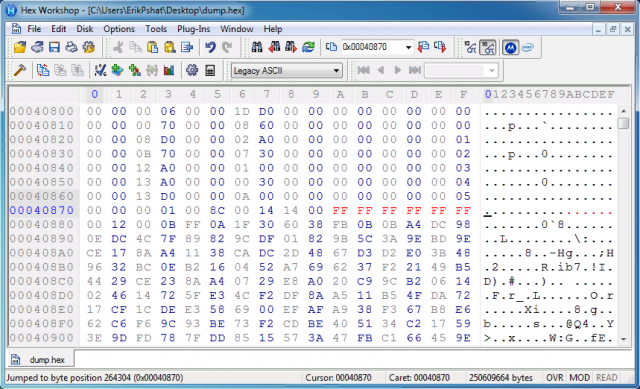
Task: Open the Tools menu
Action: [156, 29]
